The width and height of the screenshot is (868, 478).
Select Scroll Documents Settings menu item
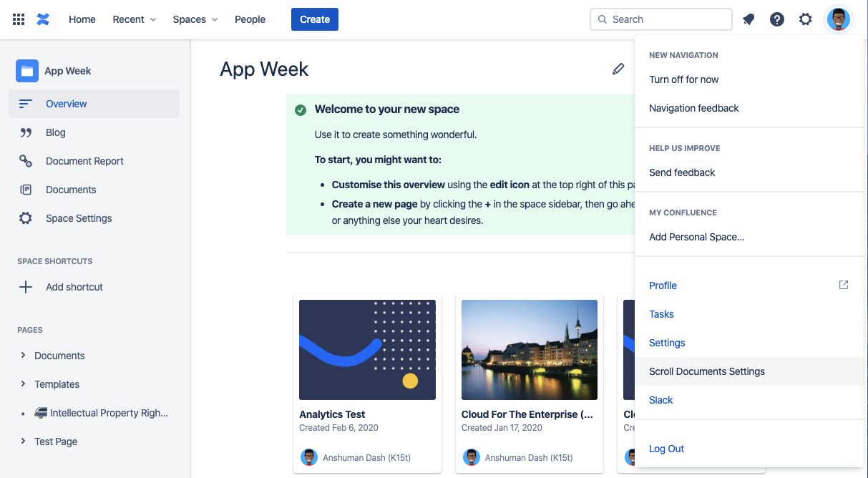707,371
